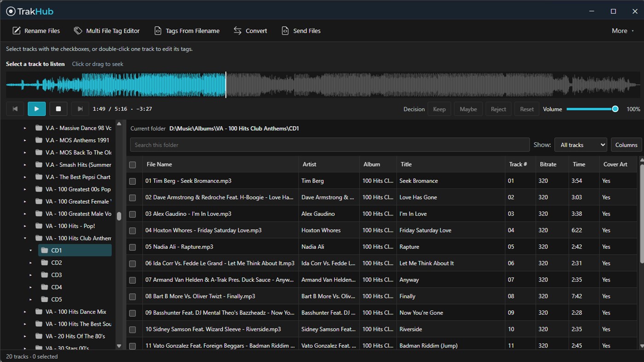Expand the V.A - Smash Hits (Summer) folder
Viewport: 644px width, 362px height.
click(x=25, y=165)
